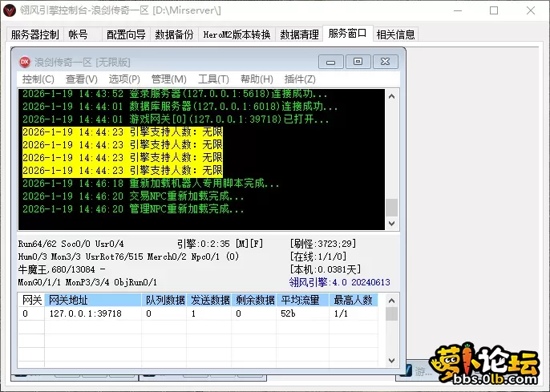Click the [在线:1/1/0] status text
The height and width of the screenshot is (392, 550).
coord(318,257)
